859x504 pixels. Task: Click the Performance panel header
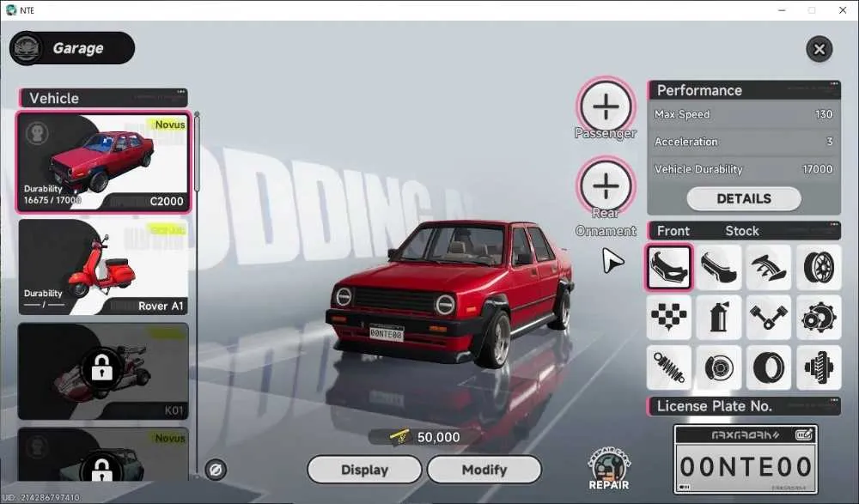pyautogui.click(x=744, y=90)
